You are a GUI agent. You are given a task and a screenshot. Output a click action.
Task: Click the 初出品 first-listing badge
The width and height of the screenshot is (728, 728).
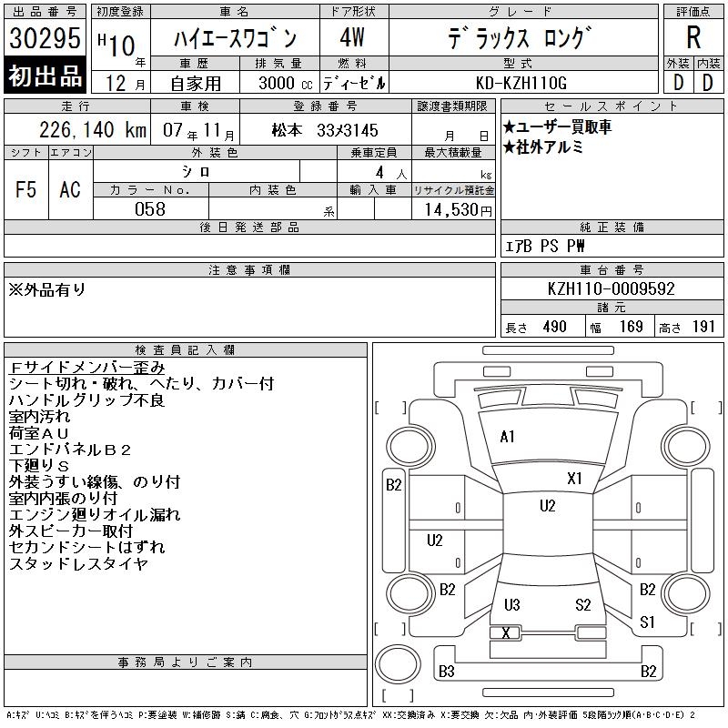tap(45, 76)
